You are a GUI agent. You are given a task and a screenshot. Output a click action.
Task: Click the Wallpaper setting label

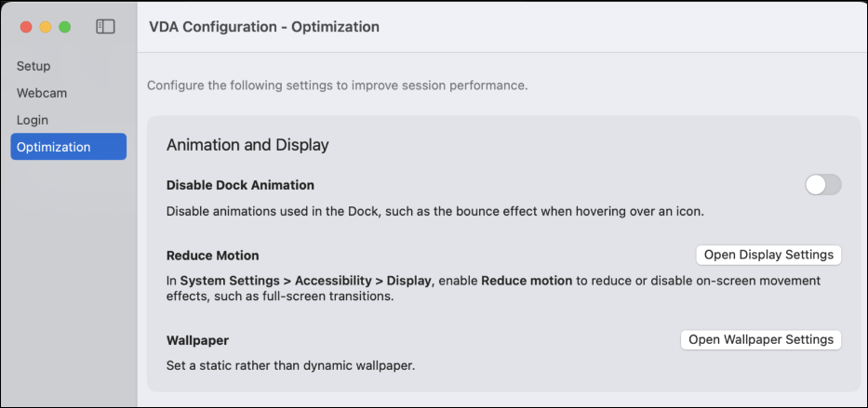point(197,340)
